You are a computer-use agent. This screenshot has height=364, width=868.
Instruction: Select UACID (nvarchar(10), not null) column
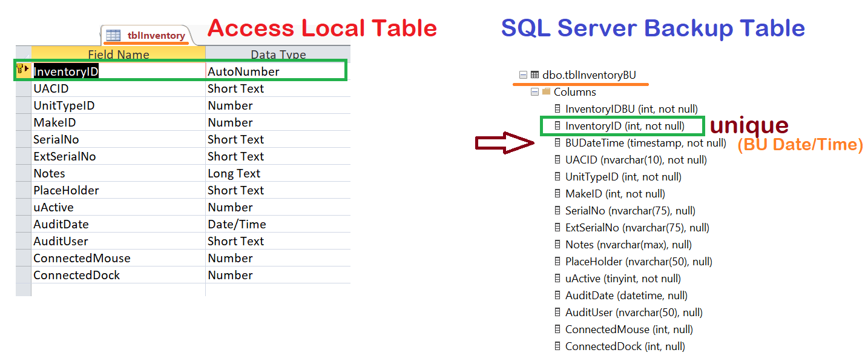click(x=636, y=160)
